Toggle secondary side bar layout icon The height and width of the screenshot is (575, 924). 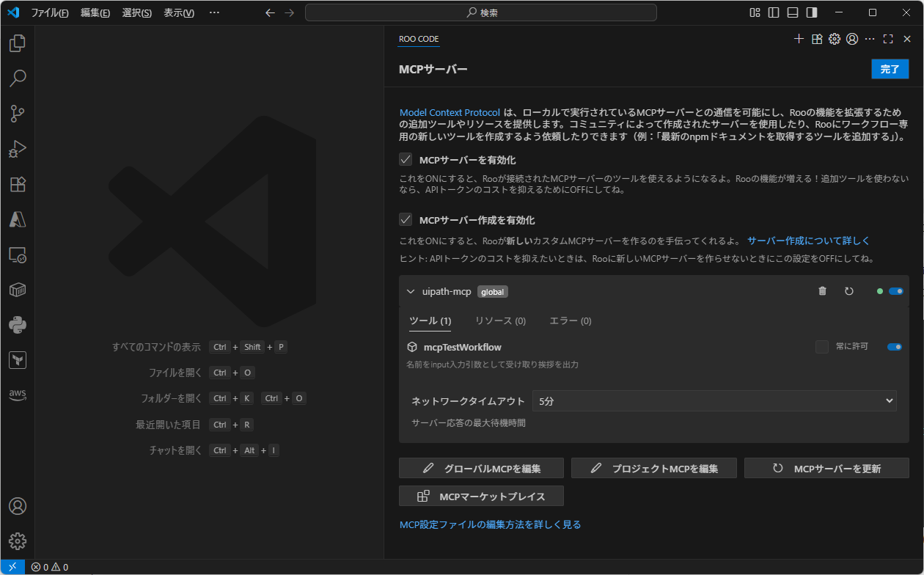click(x=812, y=12)
